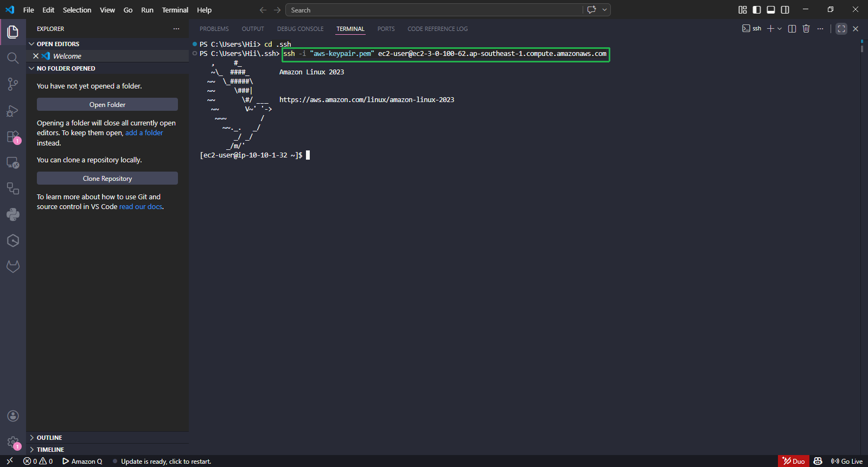
Task: Go forward in navigation history
Action: coord(277,10)
